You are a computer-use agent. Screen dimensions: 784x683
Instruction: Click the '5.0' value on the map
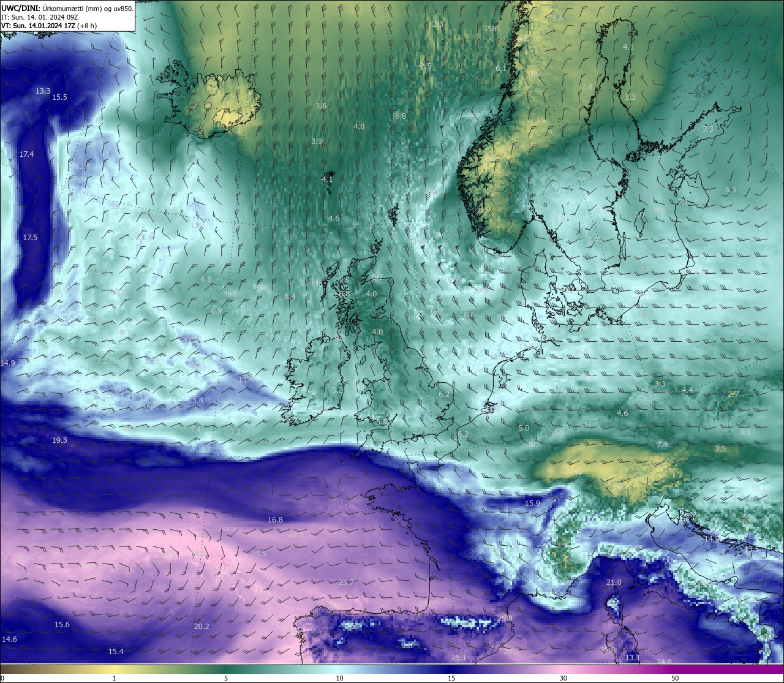[524, 428]
